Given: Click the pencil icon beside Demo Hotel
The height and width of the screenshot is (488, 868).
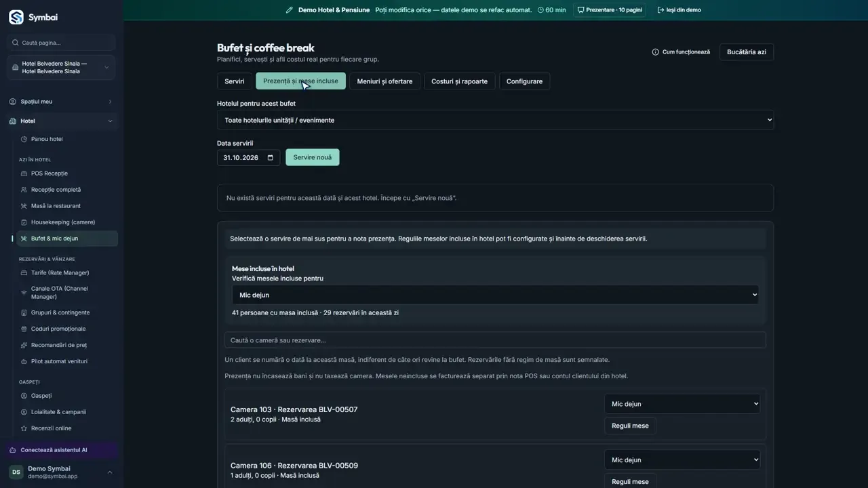Looking at the screenshot, I should [x=290, y=10].
